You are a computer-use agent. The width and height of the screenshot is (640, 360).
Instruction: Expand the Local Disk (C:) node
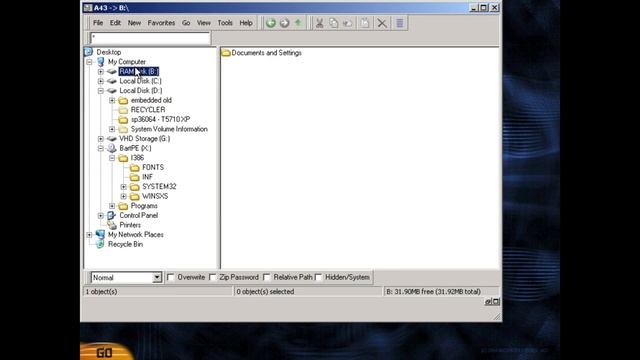tap(101, 81)
